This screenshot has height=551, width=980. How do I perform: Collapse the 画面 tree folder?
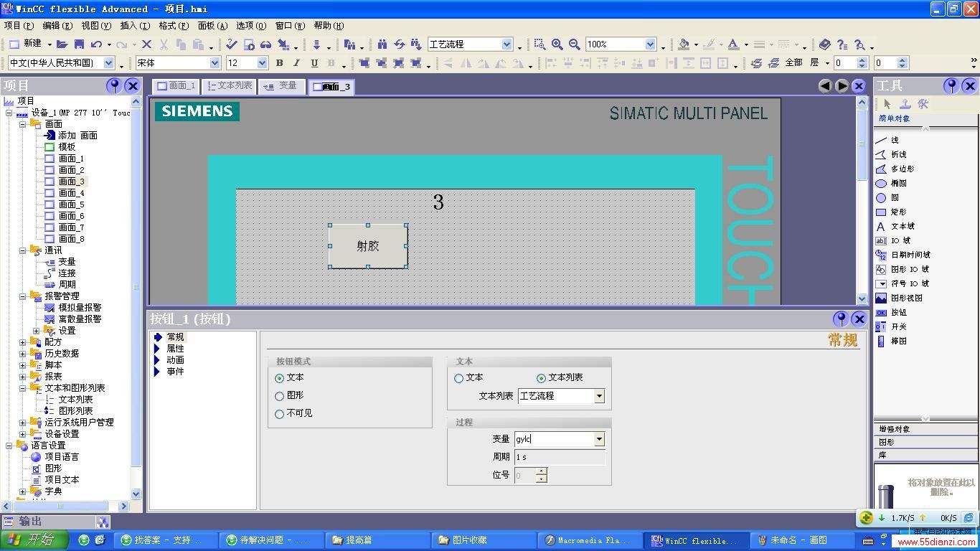click(23, 124)
